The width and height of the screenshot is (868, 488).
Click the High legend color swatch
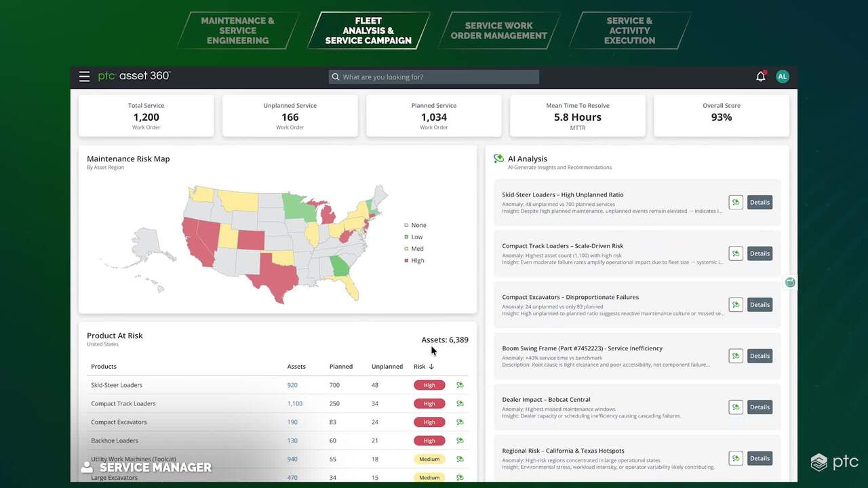[406, 261]
